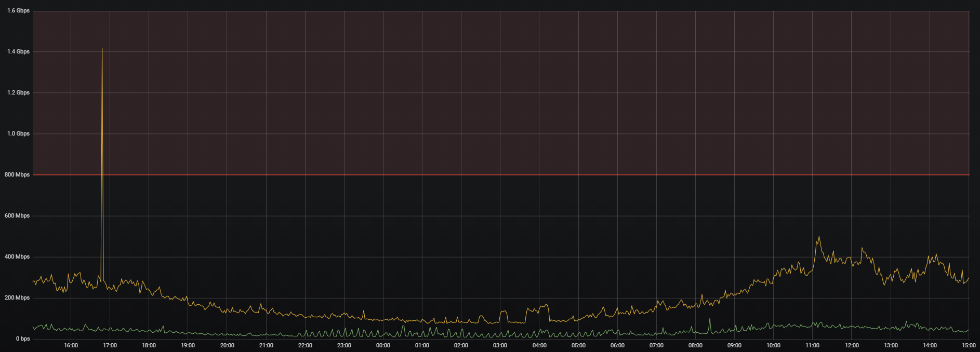Click the 18:00 time axis label
980x352 pixels.
149,346
